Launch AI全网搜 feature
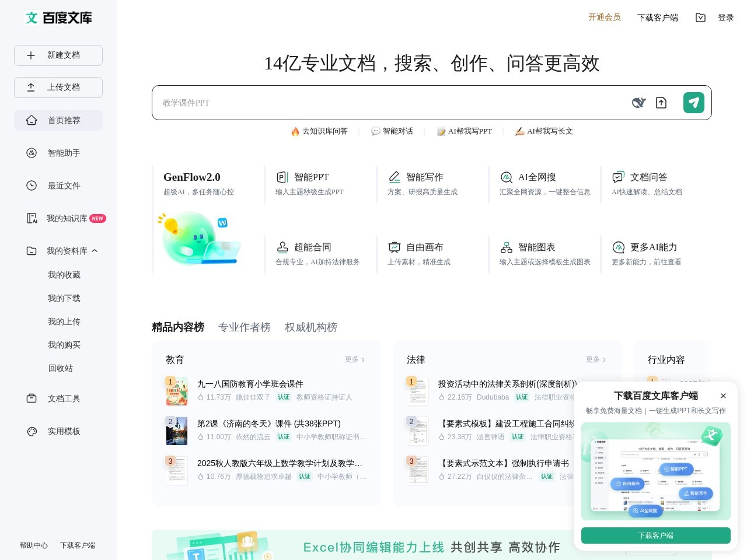Viewport: 747px width, 560px height. [x=535, y=183]
